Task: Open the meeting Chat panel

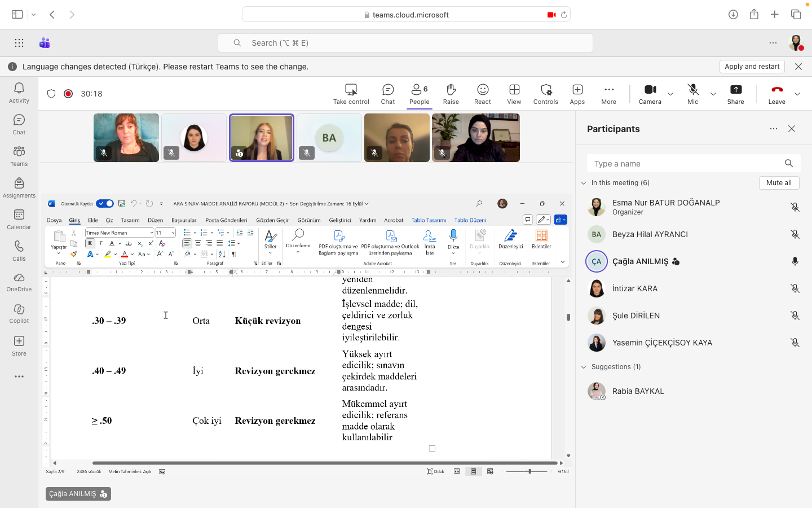Action: 388,94
